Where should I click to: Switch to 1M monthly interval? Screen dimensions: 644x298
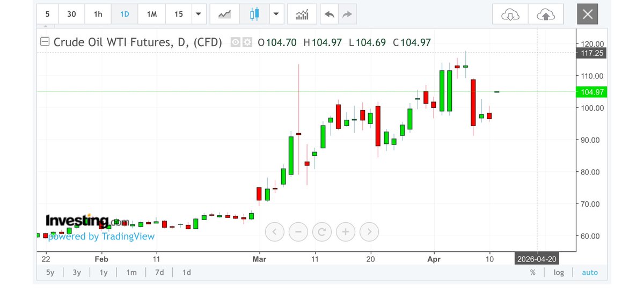(151, 14)
